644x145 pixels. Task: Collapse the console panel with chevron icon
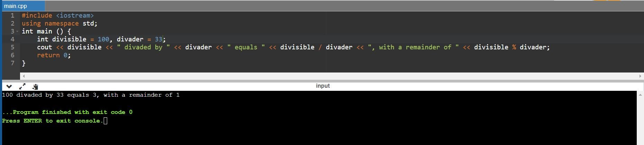point(9,86)
